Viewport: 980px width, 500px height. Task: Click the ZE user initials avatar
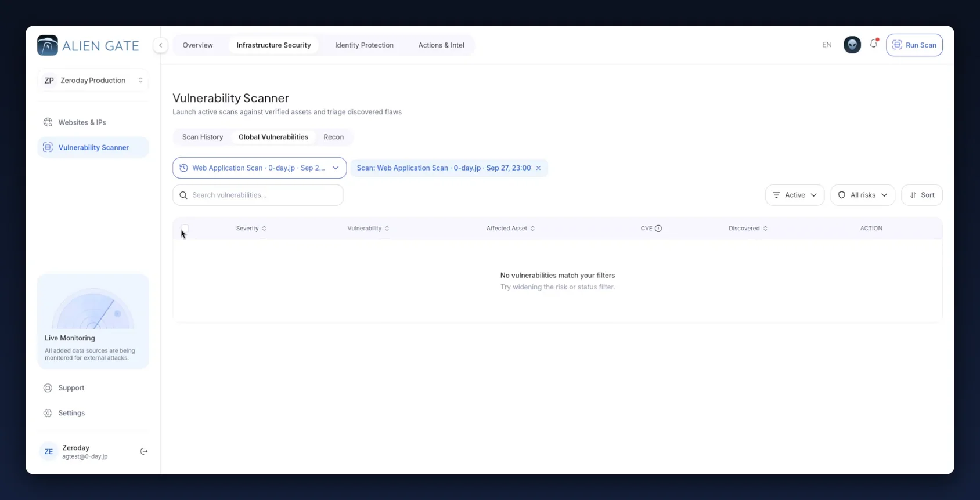point(49,451)
